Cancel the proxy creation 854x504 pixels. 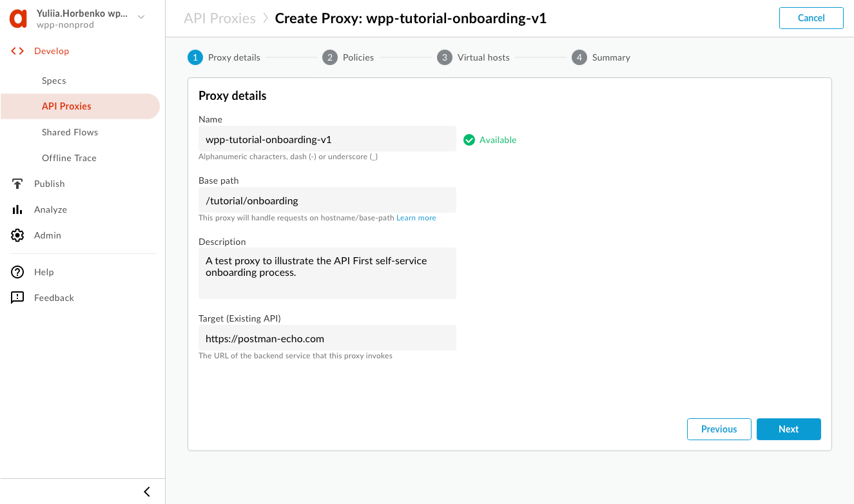tap(811, 18)
